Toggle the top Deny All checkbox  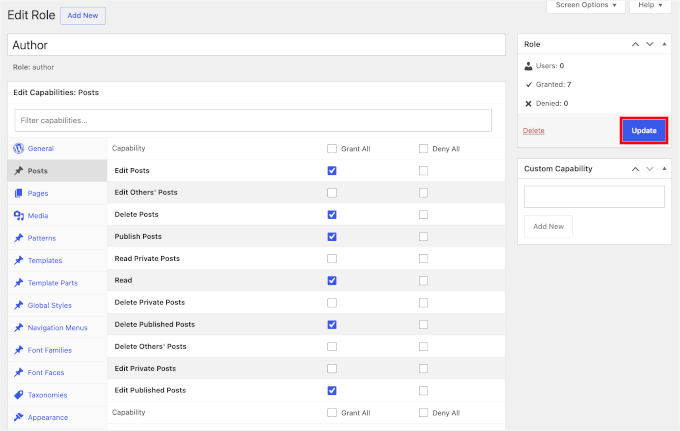click(x=423, y=149)
